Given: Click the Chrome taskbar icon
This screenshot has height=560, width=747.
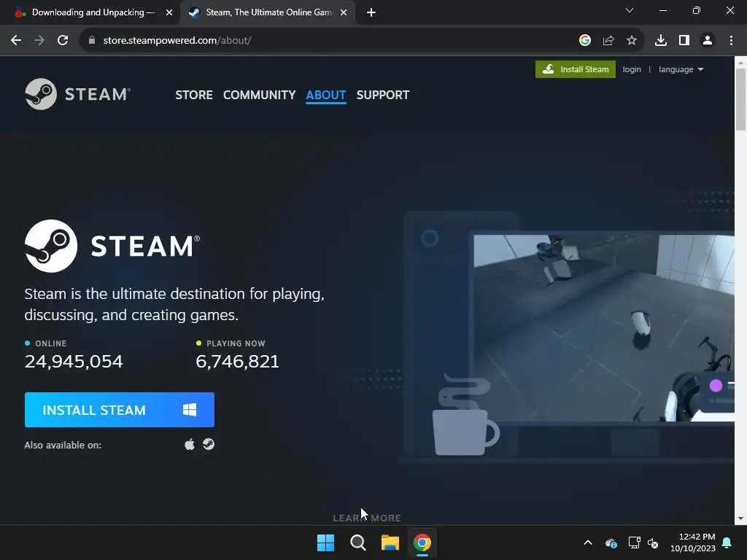Looking at the screenshot, I should coord(422,542).
